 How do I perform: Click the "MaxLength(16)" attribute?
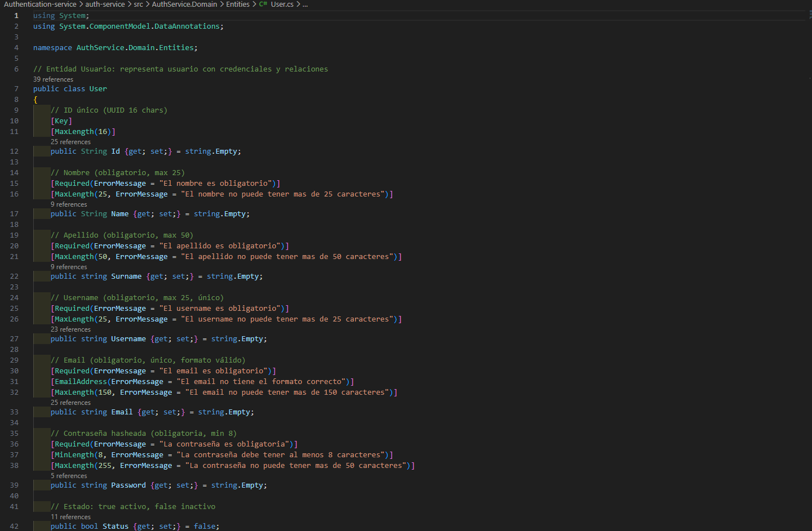coord(83,132)
